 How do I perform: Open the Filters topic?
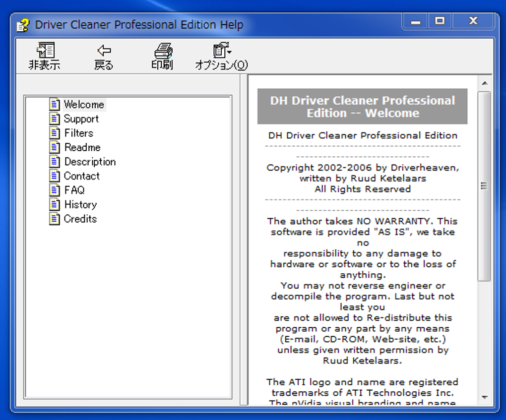[79, 133]
